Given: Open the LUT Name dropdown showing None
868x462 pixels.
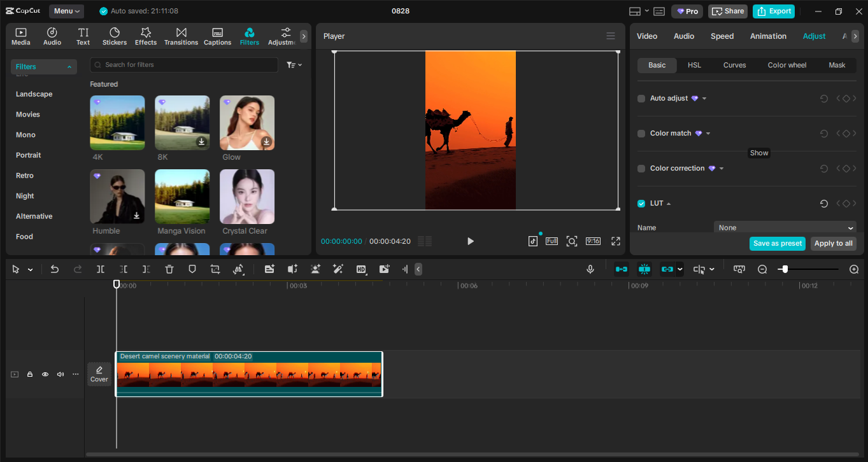Looking at the screenshot, I should point(785,227).
